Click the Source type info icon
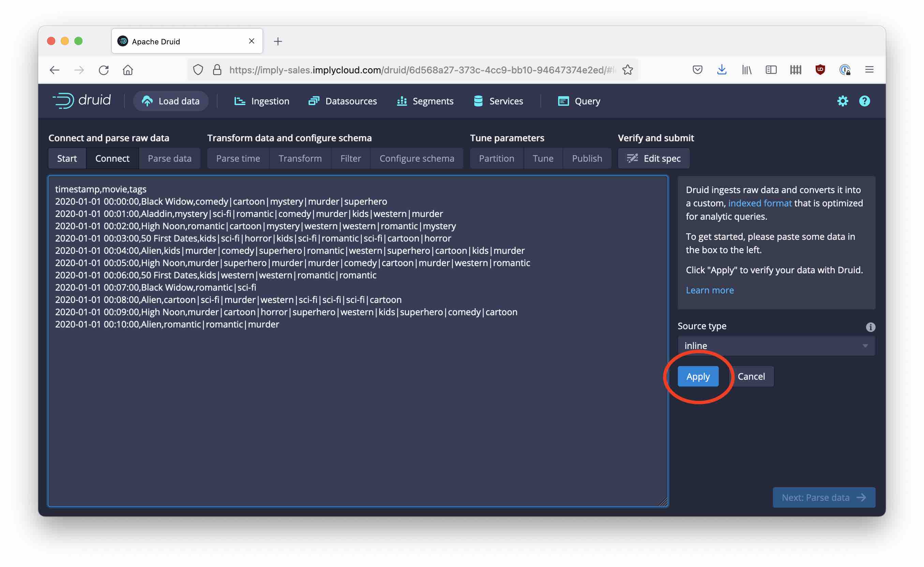Screen dimensions: 924x567 coord(870,327)
